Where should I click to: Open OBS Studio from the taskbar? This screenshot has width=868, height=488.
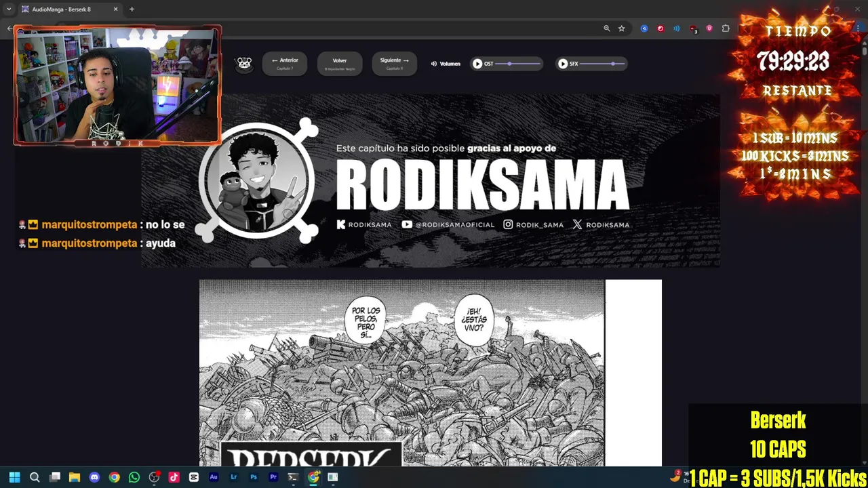tap(154, 477)
